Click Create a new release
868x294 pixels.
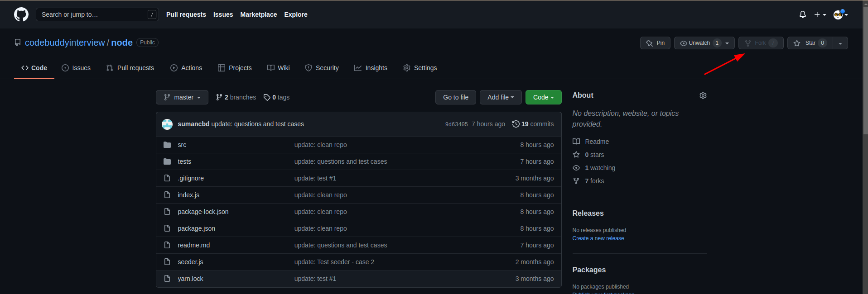[598, 238]
